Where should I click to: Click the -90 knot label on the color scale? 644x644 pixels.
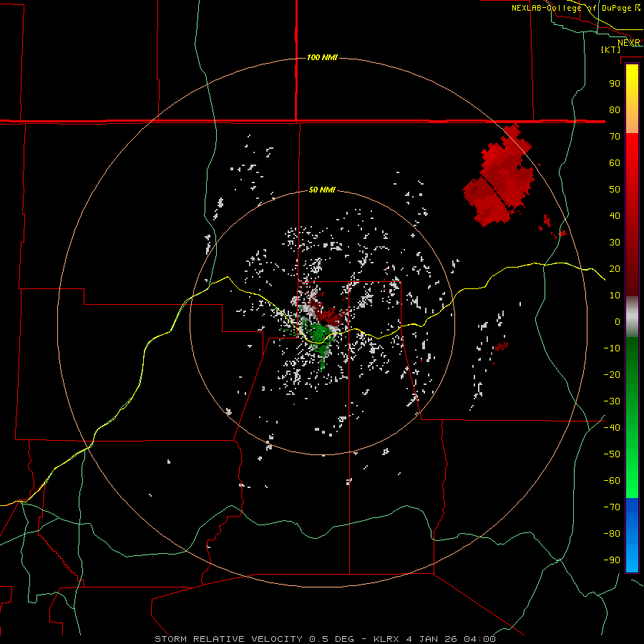click(x=612, y=560)
